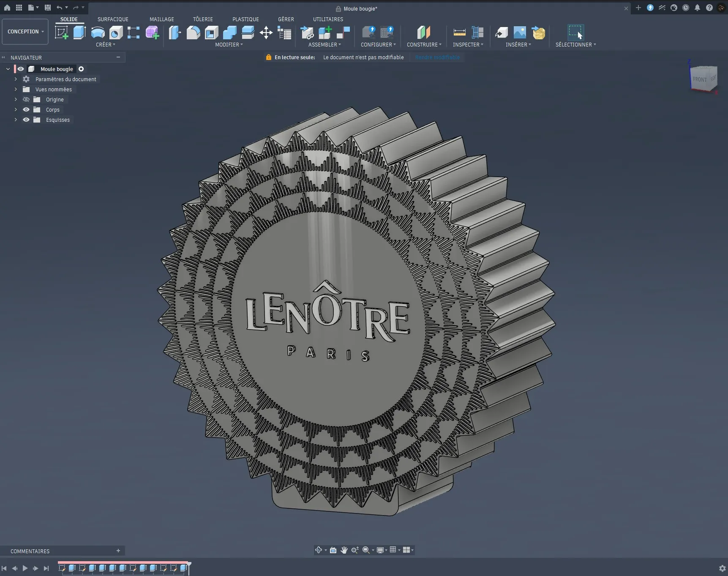Image resolution: width=728 pixels, height=576 pixels.
Task: Switch to the UTILITAIRES tab
Action: point(328,19)
